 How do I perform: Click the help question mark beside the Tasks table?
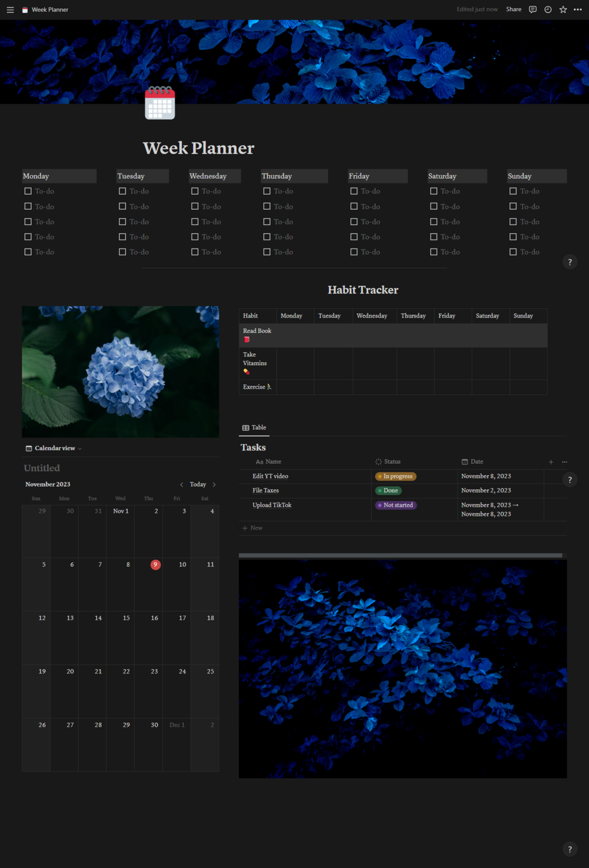(570, 480)
